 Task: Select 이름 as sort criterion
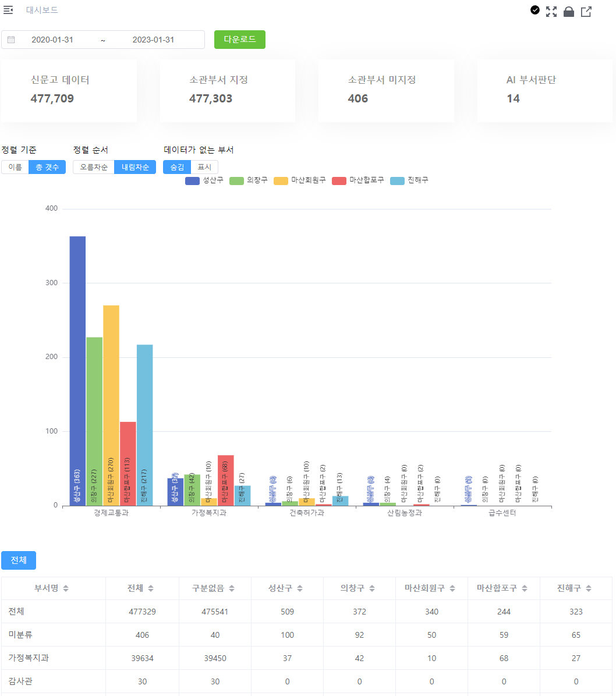[x=15, y=167]
